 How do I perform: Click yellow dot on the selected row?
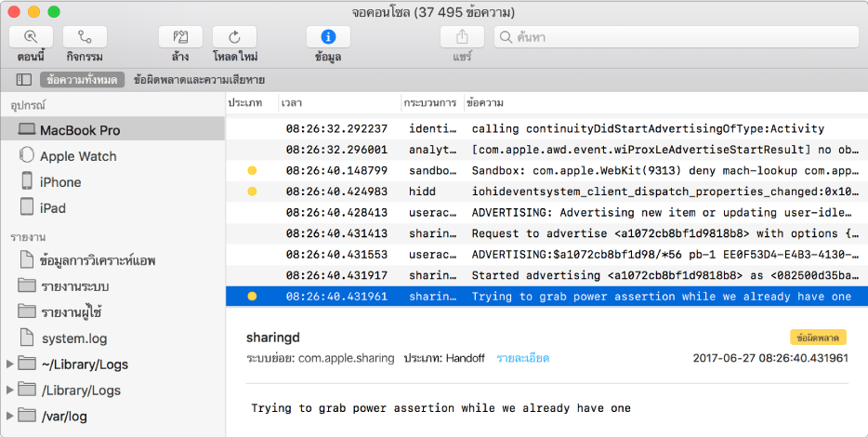click(x=252, y=297)
